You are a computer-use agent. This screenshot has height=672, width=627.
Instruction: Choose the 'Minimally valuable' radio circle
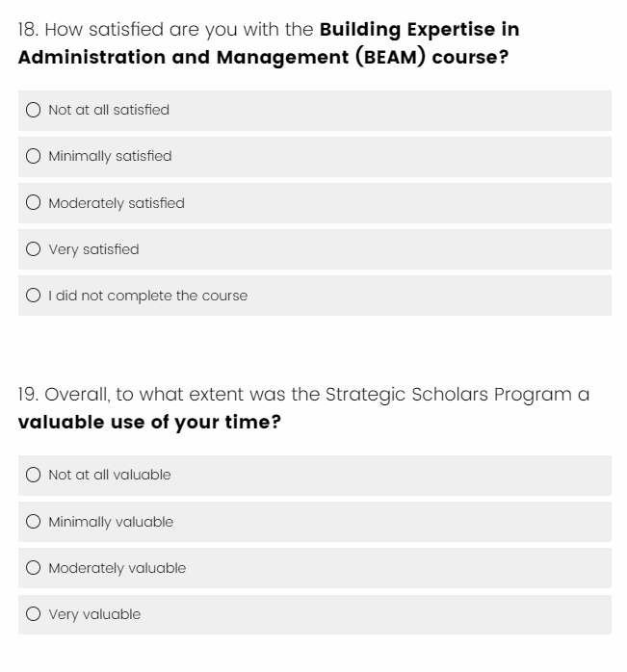[x=34, y=522]
